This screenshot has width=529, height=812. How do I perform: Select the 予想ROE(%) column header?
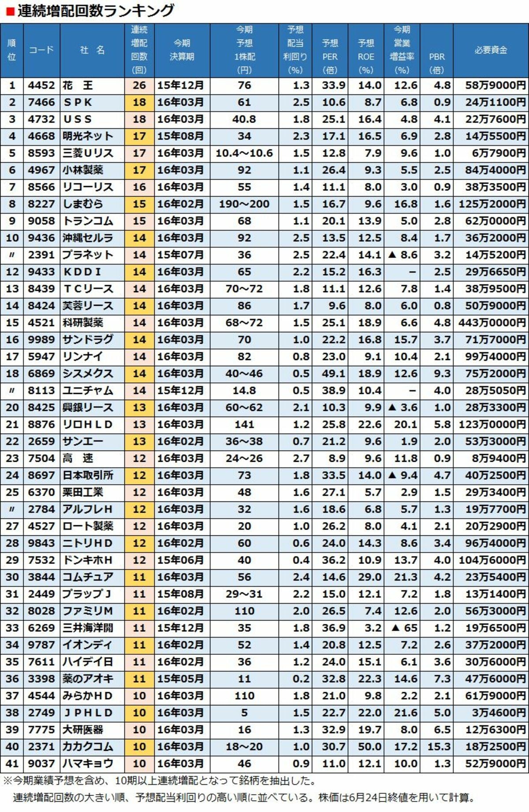point(366,50)
